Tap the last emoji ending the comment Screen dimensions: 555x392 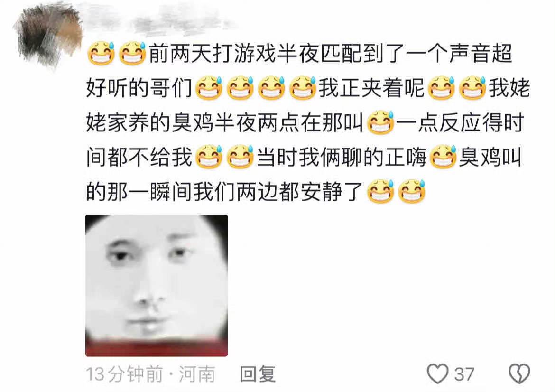coord(412,192)
